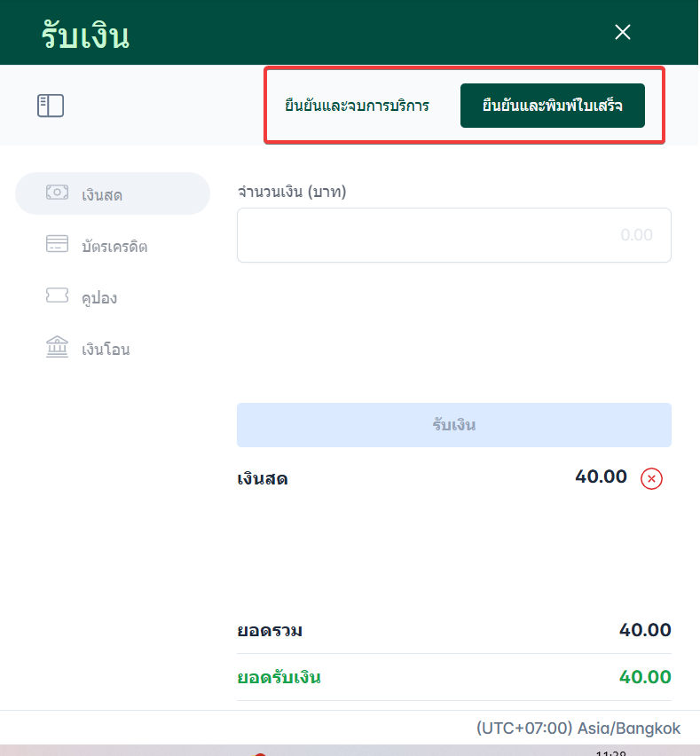Screen dimensions: 700x756
Task: Click ยืนยันและจบการบริการ button
Action: (x=357, y=106)
